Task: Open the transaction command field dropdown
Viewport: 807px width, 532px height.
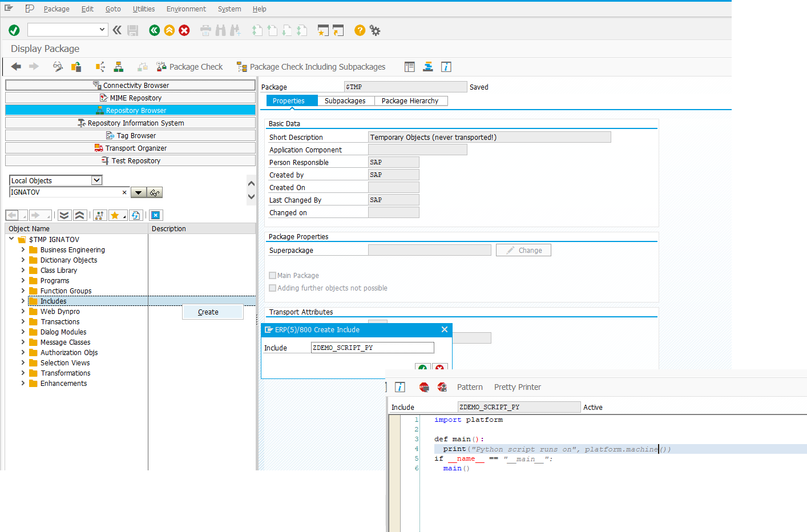Action: 102,30
